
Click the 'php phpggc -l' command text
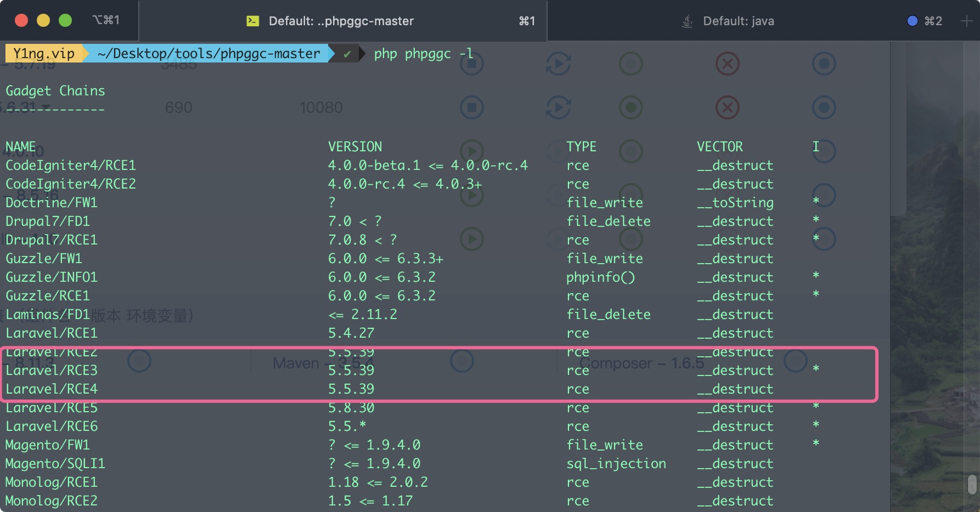[424, 54]
